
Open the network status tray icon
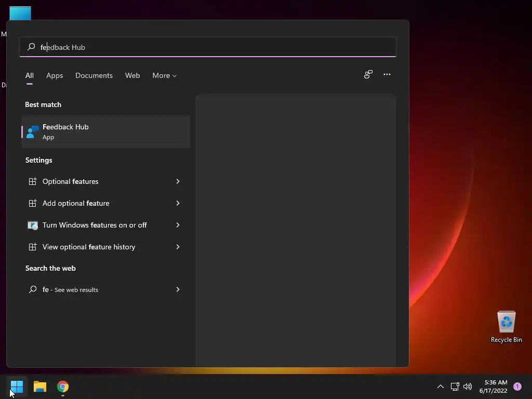point(455,387)
